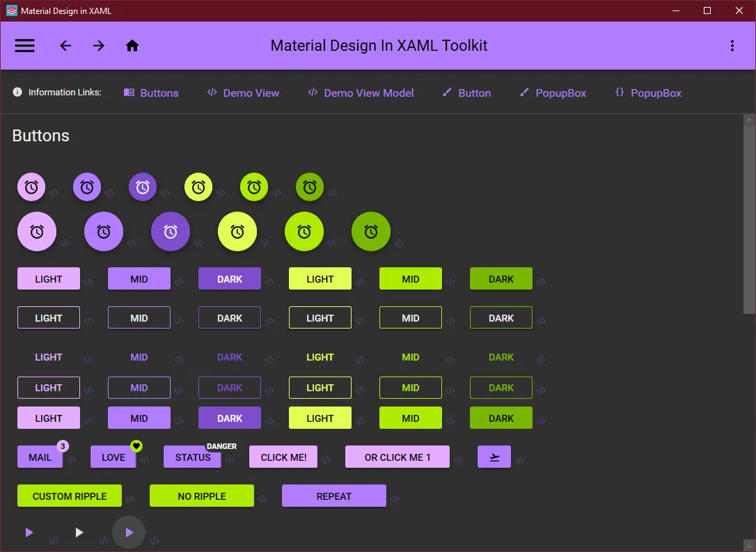Click the OR CLICK ME 1 button
Viewport: 756px width, 552px height.
pos(397,457)
